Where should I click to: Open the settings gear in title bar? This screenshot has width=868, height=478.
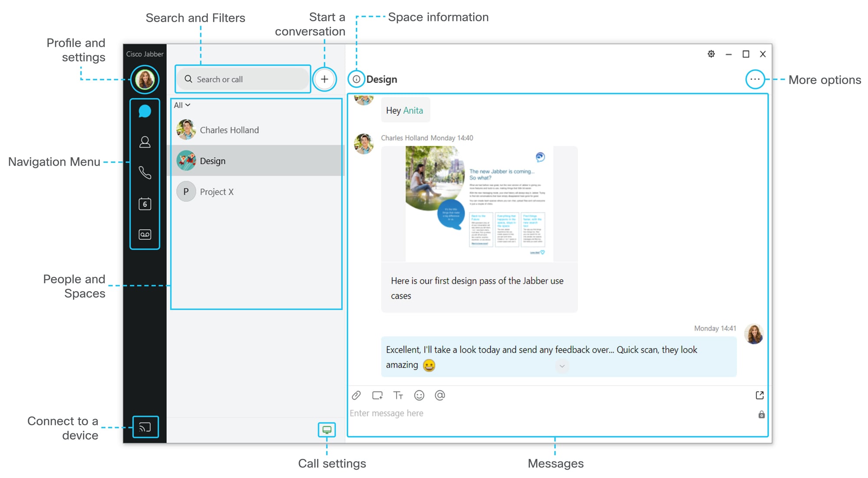[x=711, y=54]
